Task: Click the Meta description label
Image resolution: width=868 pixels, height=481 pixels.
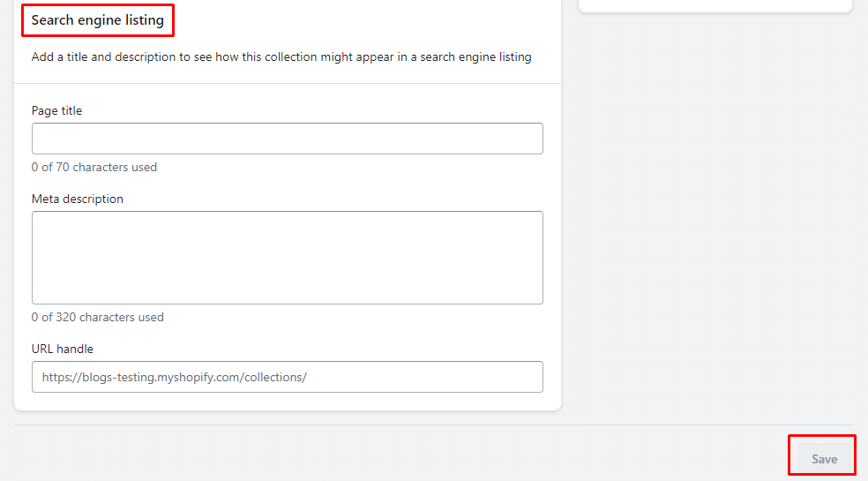Action: (78, 199)
